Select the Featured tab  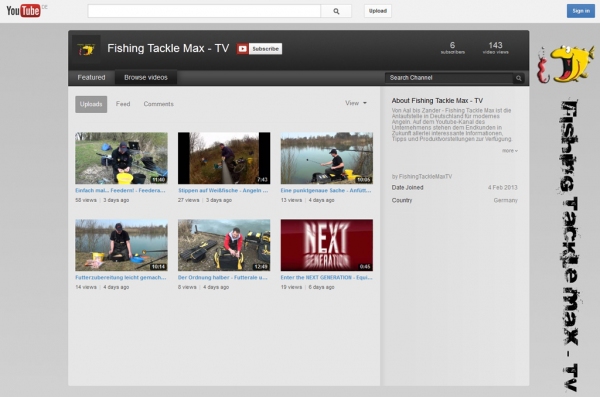coord(91,77)
